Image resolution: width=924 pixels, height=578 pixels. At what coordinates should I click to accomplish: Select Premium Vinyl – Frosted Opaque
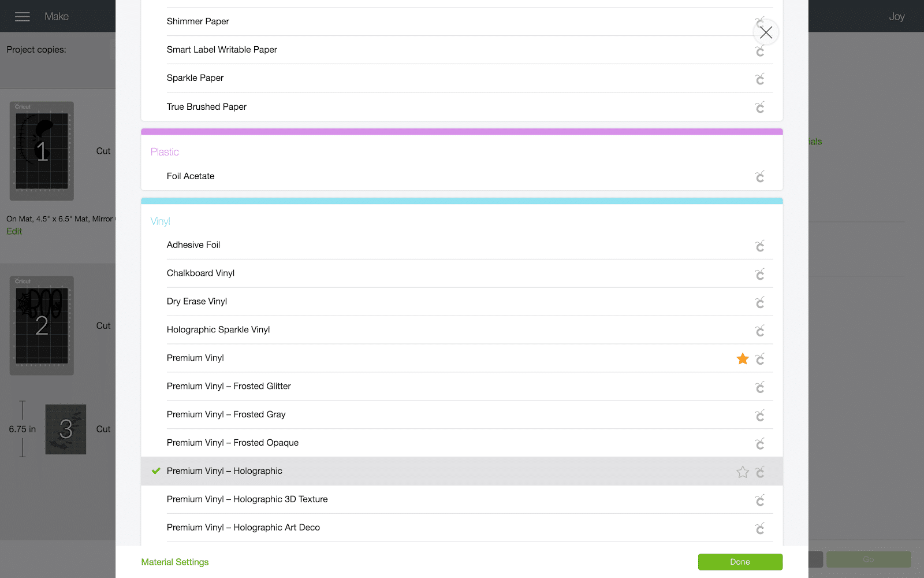click(462, 443)
